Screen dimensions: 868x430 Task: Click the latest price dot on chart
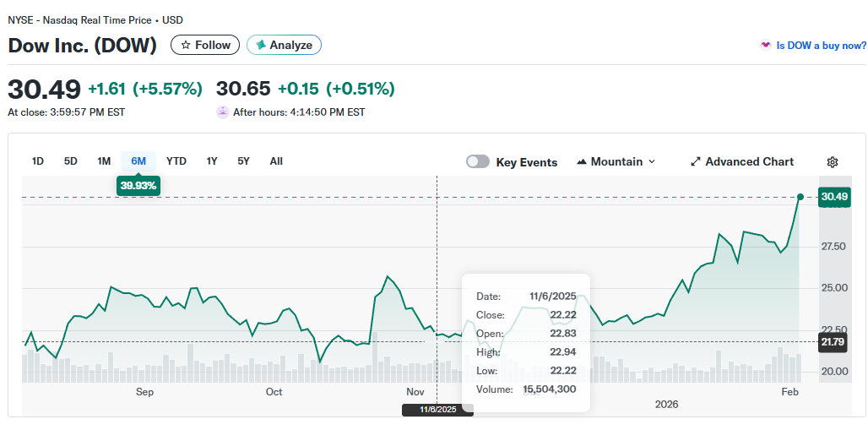click(x=800, y=197)
